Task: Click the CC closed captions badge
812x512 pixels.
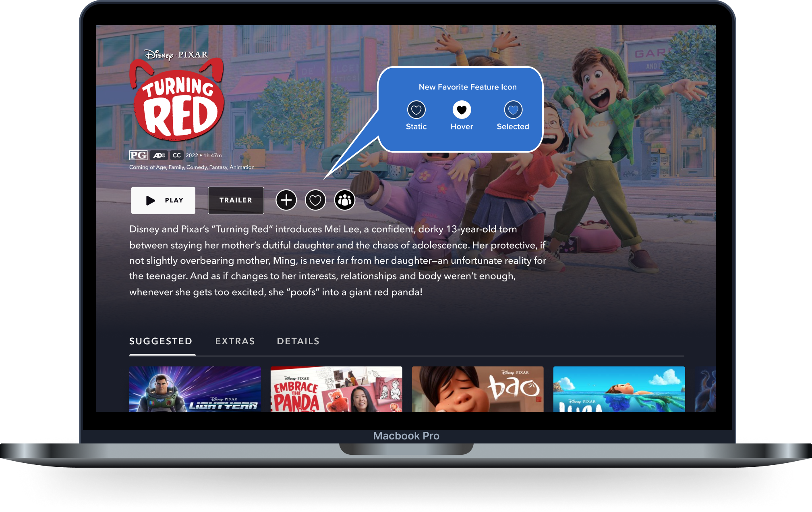Action: (x=176, y=155)
